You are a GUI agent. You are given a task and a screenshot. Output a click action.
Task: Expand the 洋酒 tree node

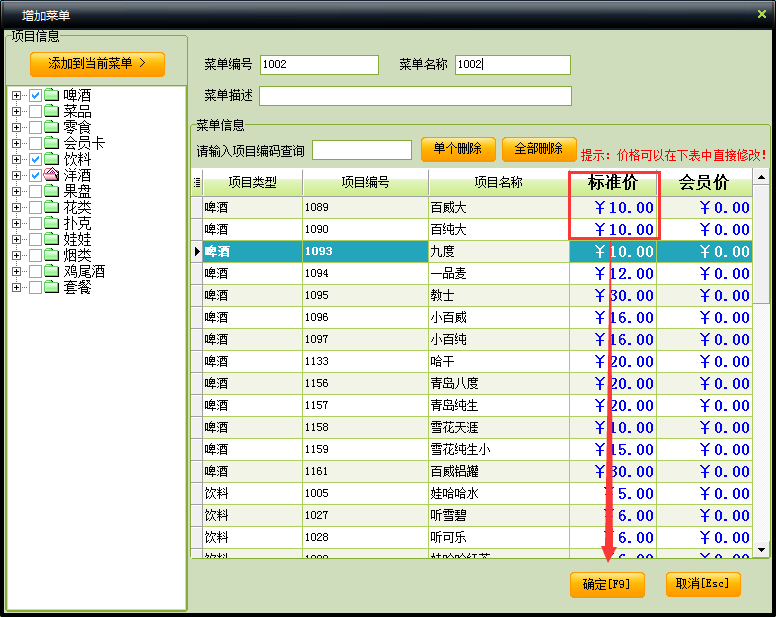(x=16, y=175)
